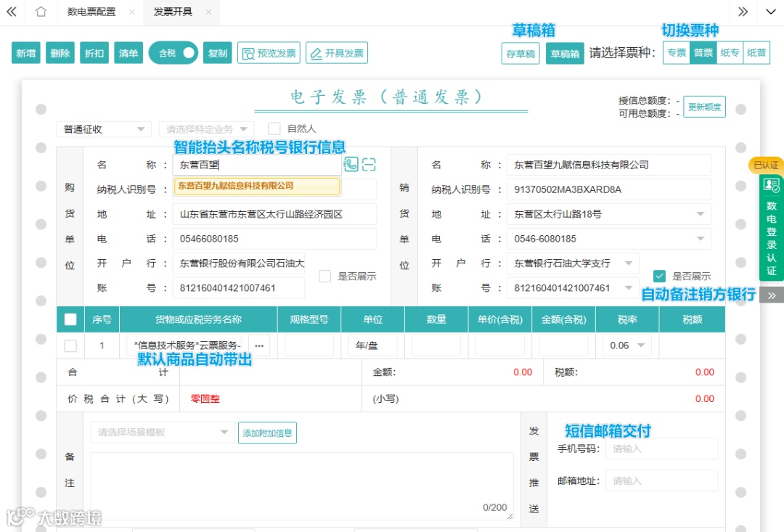784x532 pixels.
Task: Click the phone contact icon beside buyer name
Action: [351, 164]
